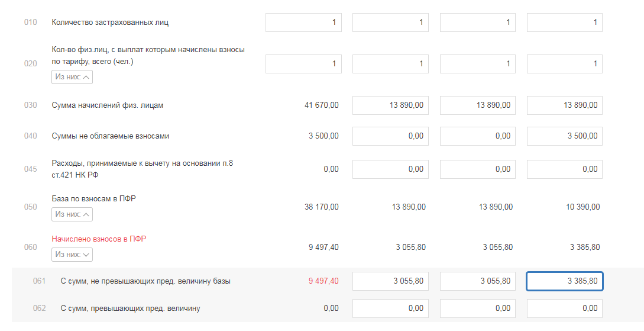Select the rightmost input field in row 010
The width and height of the screenshot is (644, 331).
click(x=564, y=23)
